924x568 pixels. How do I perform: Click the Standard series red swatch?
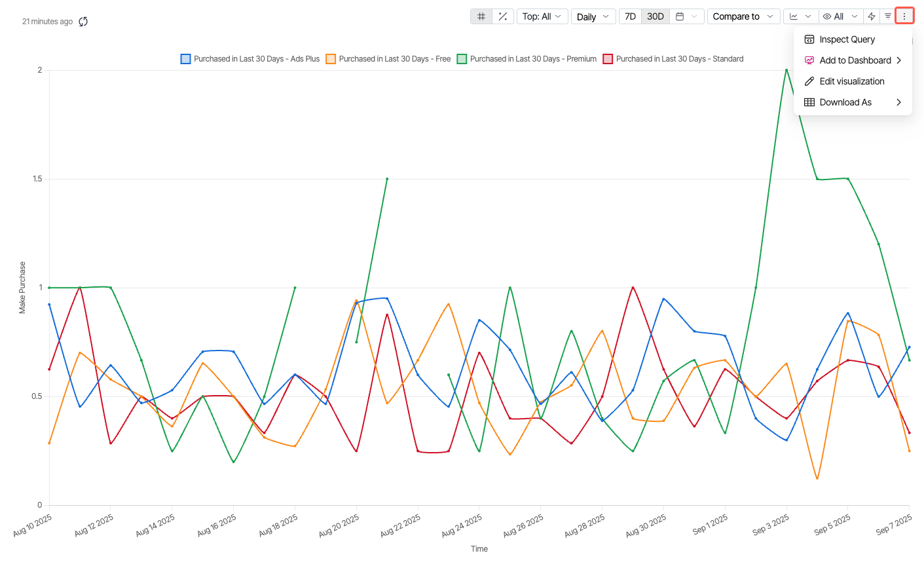608,59
